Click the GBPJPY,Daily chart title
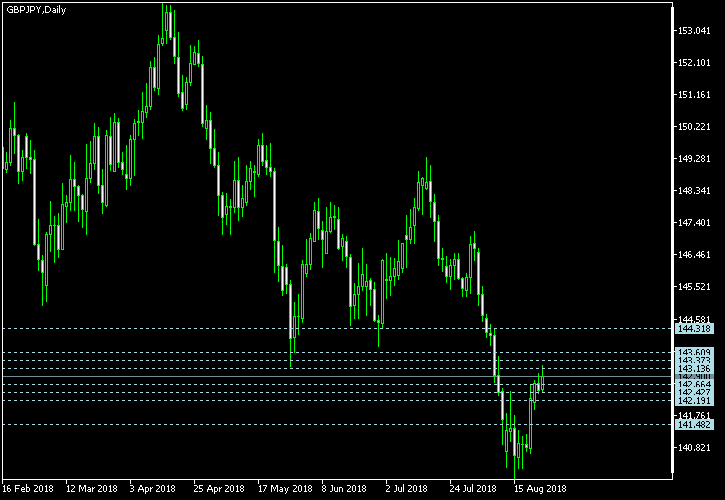This screenshot has height=500, width=725. pos(36,10)
